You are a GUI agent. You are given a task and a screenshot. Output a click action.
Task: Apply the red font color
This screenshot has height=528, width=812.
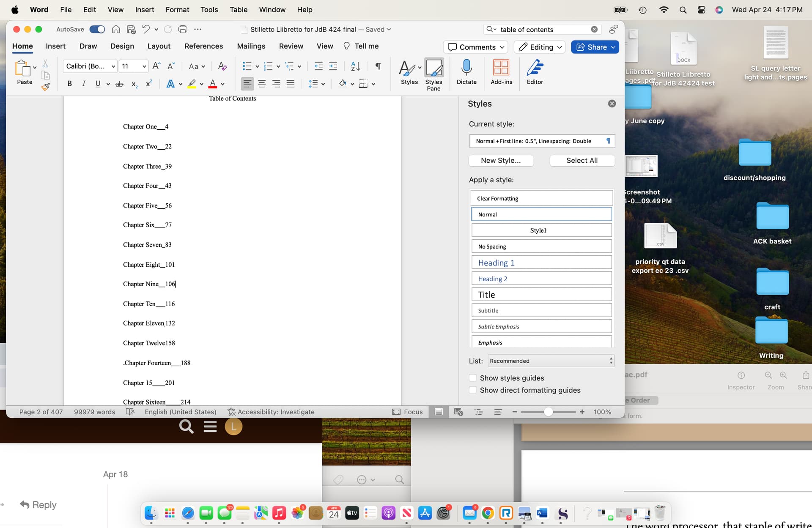pyautogui.click(x=213, y=84)
